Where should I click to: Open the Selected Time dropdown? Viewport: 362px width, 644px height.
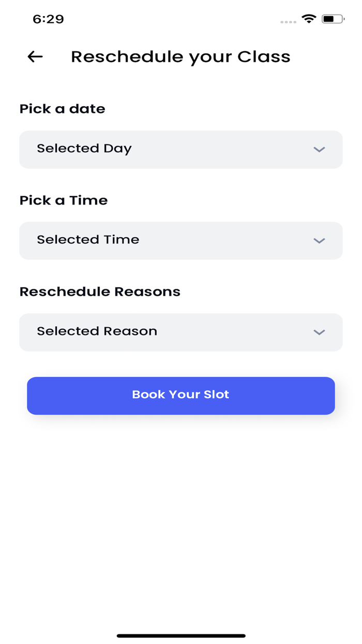pyautogui.click(x=181, y=240)
